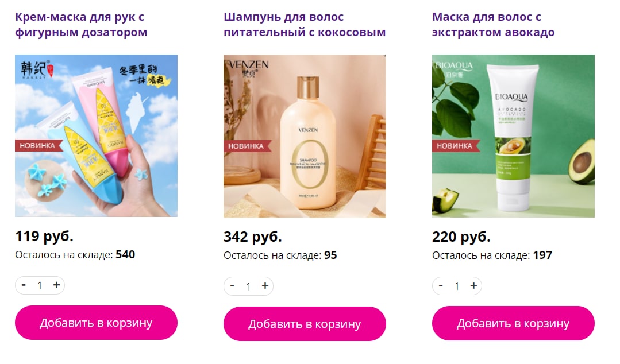The height and width of the screenshot is (364, 620).
Task: Select the quantity field of the shampoo
Action: (248, 286)
